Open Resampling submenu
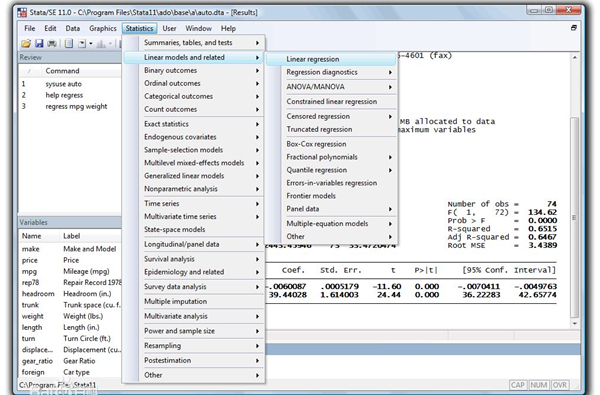The image size is (600, 395). (x=193, y=346)
